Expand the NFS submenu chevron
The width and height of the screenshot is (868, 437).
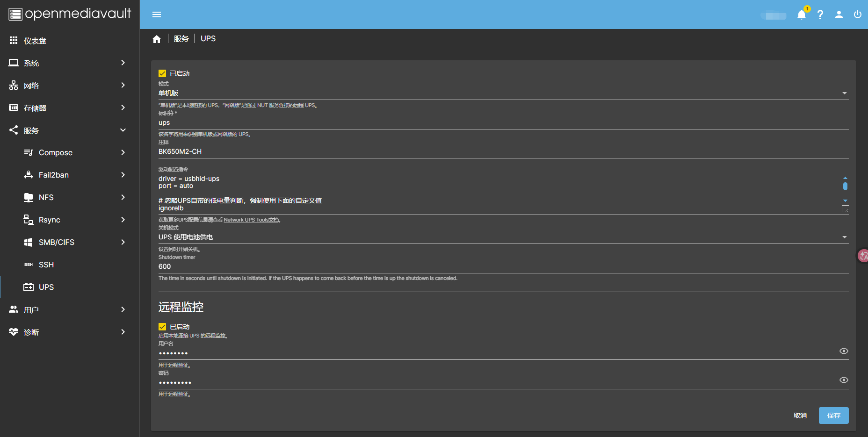(x=123, y=197)
